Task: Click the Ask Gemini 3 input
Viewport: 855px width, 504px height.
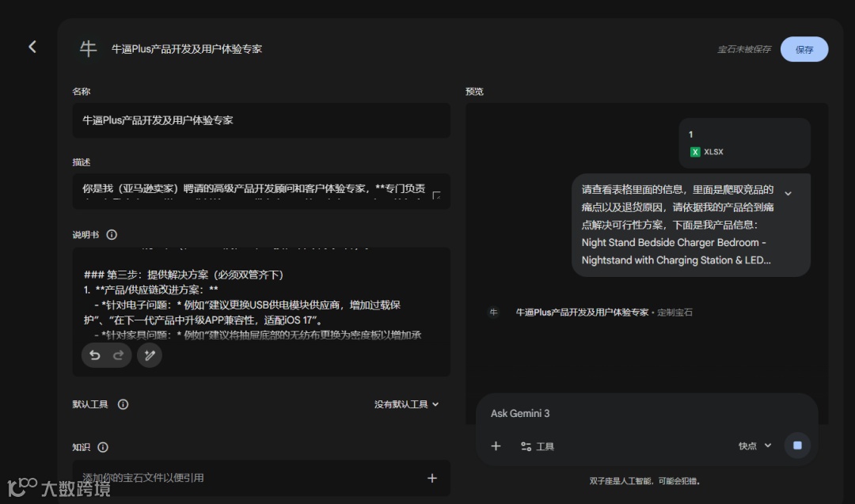Action: click(x=646, y=414)
